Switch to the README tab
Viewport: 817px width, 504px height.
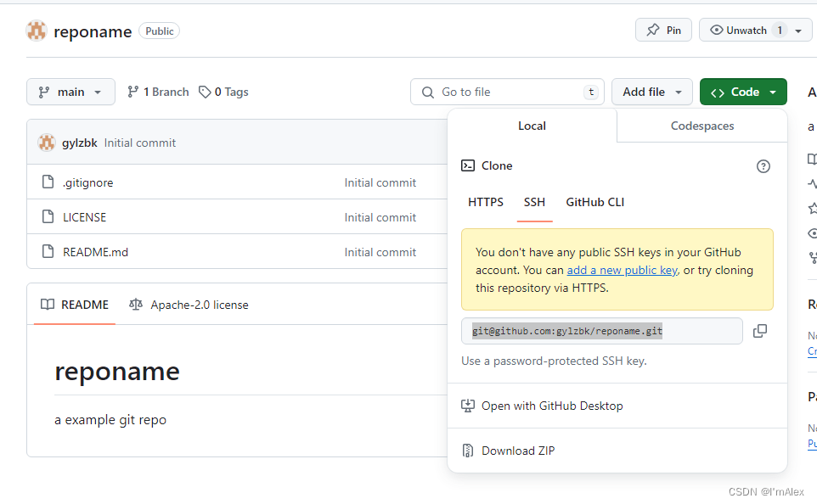tap(75, 305)
